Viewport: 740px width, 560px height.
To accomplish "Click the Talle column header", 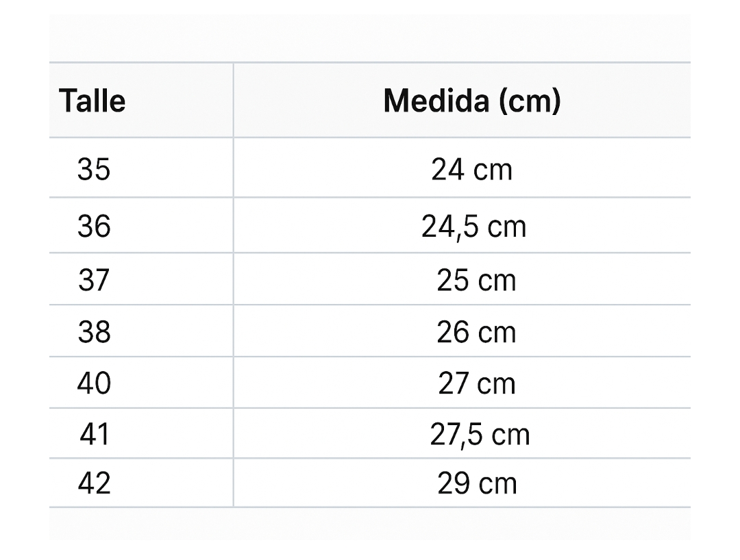I will (x=92, y=101).
